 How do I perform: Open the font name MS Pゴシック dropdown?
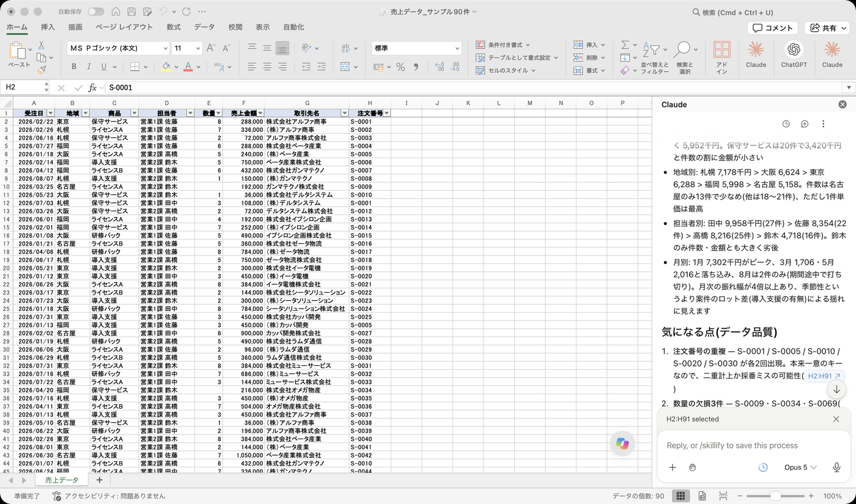[x=165, y=48]
